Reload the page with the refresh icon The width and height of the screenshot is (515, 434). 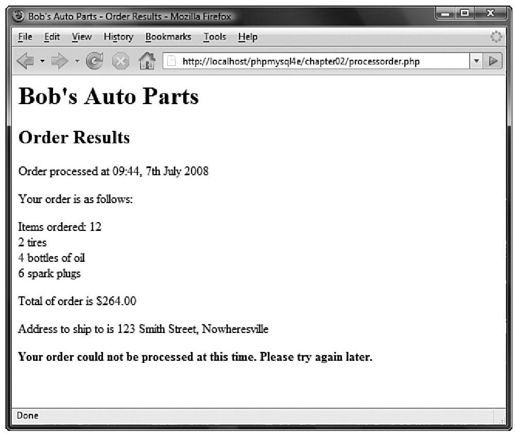[95, 61]
